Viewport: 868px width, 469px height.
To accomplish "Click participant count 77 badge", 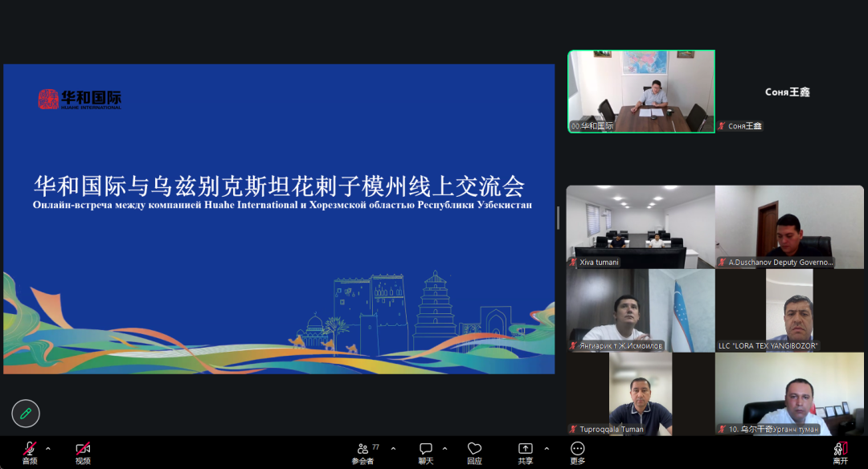I will click(x=376, y=447).
